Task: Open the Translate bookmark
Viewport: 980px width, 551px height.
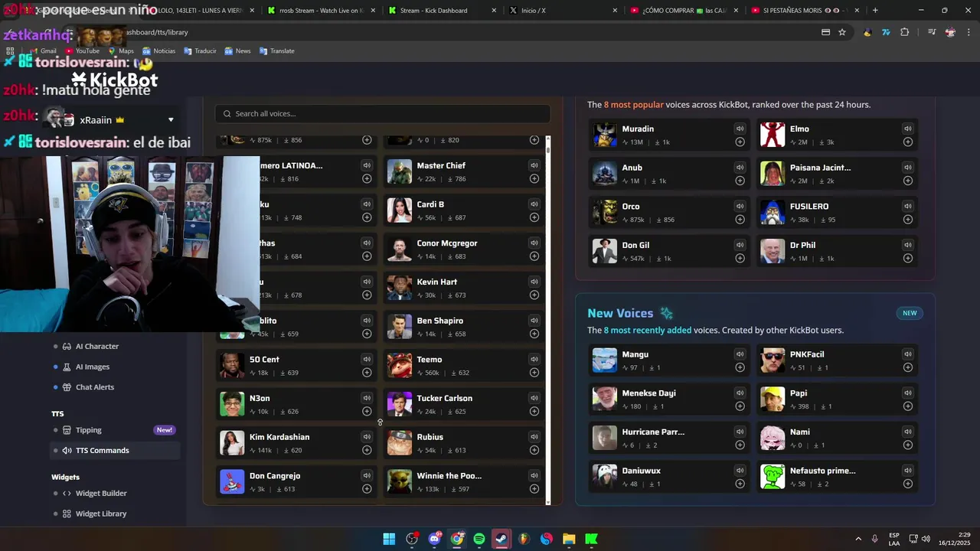Action: (276, 51)
